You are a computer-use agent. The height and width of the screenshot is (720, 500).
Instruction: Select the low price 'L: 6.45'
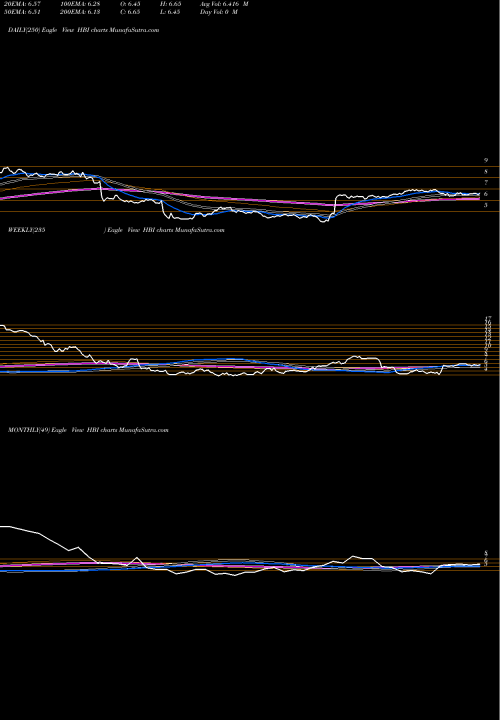click(x=170, y=12)
